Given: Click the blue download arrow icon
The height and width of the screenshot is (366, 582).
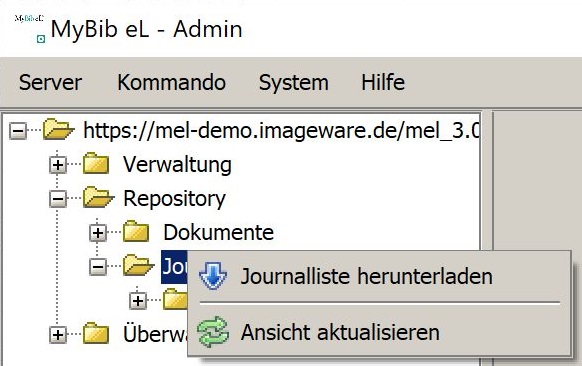Looking at the screenshot, I should 213,276.
